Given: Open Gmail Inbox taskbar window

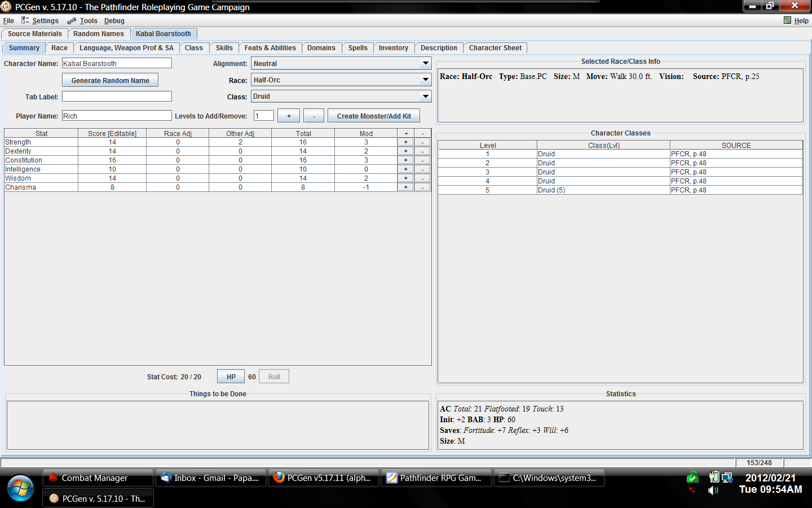Looking at the screenshot, I should [210, 478].
